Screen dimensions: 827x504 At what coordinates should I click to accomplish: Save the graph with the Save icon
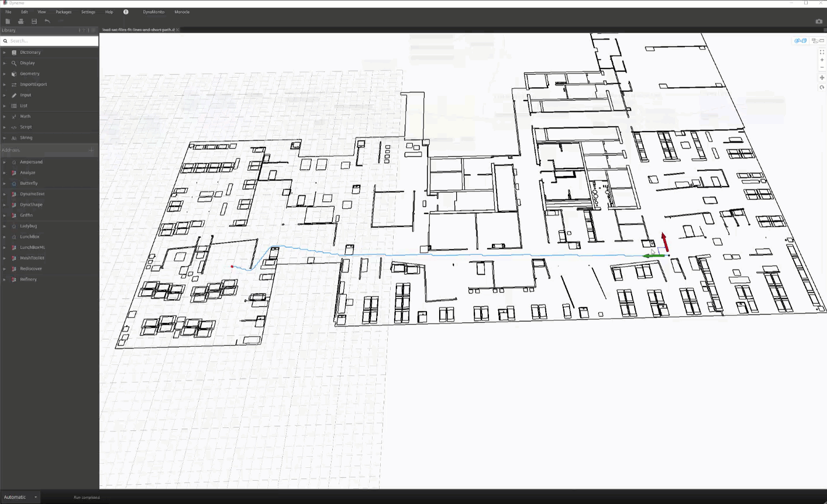click(34, 21)
